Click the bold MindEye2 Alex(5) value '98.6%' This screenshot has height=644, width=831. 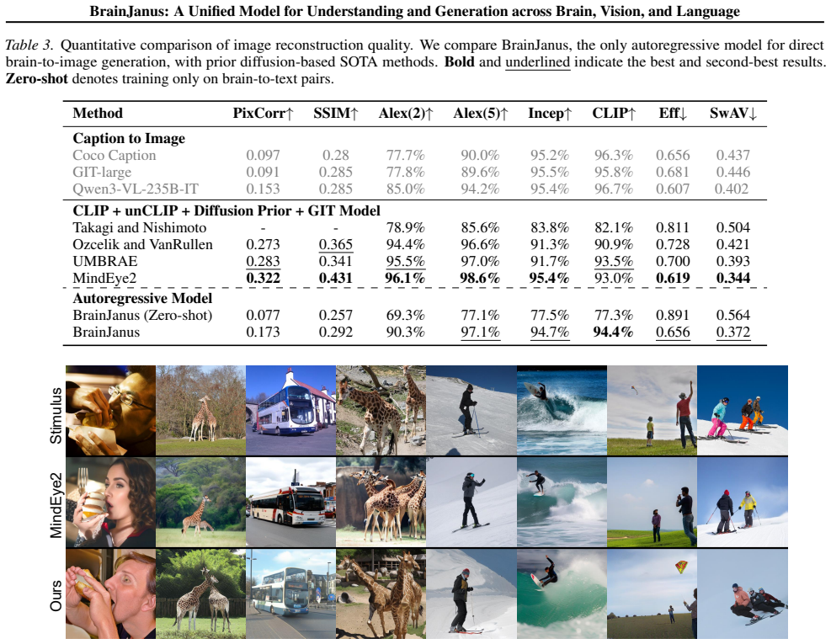point(480,279)
